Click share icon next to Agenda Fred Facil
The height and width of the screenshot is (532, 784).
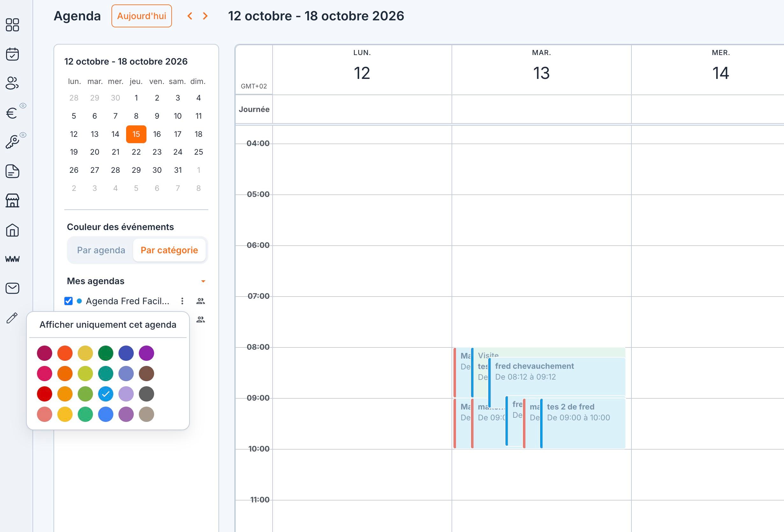[x=201, y=301]
